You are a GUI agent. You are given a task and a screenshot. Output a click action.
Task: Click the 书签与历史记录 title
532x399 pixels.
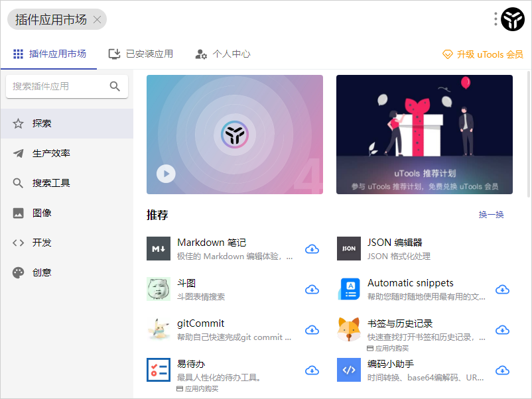click(x=400, y=323)
